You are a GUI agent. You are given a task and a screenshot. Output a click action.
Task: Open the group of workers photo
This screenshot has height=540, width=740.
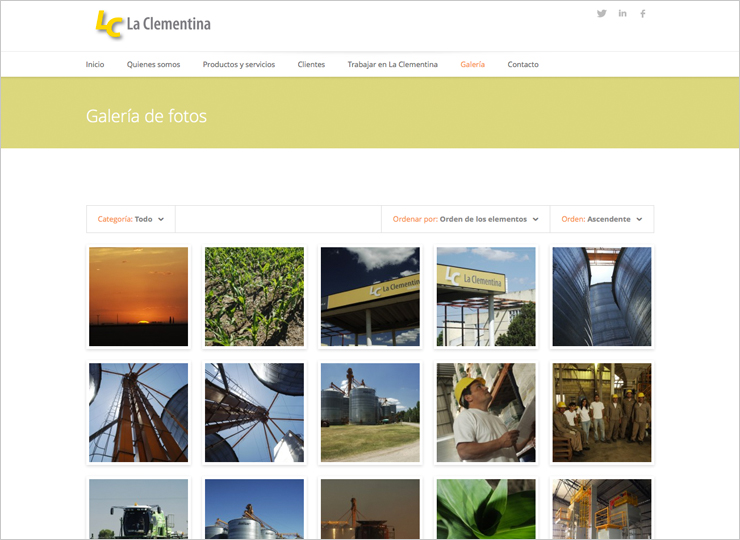[x=602, y=413]
